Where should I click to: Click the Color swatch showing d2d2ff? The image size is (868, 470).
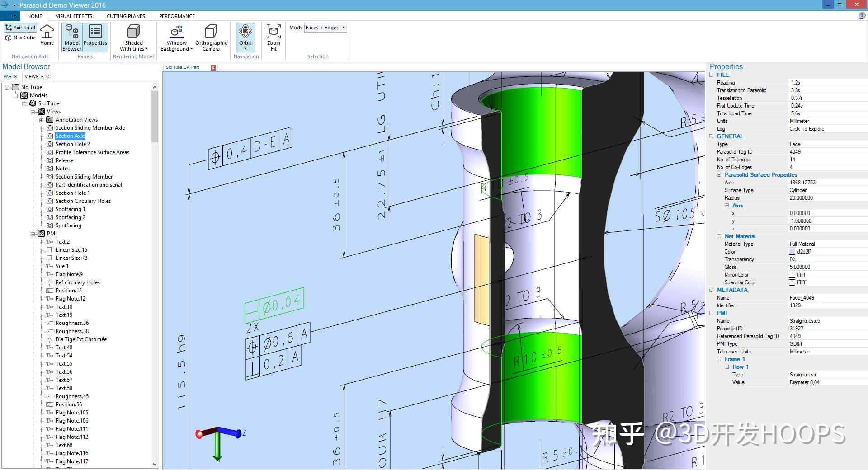pos(793,252)
